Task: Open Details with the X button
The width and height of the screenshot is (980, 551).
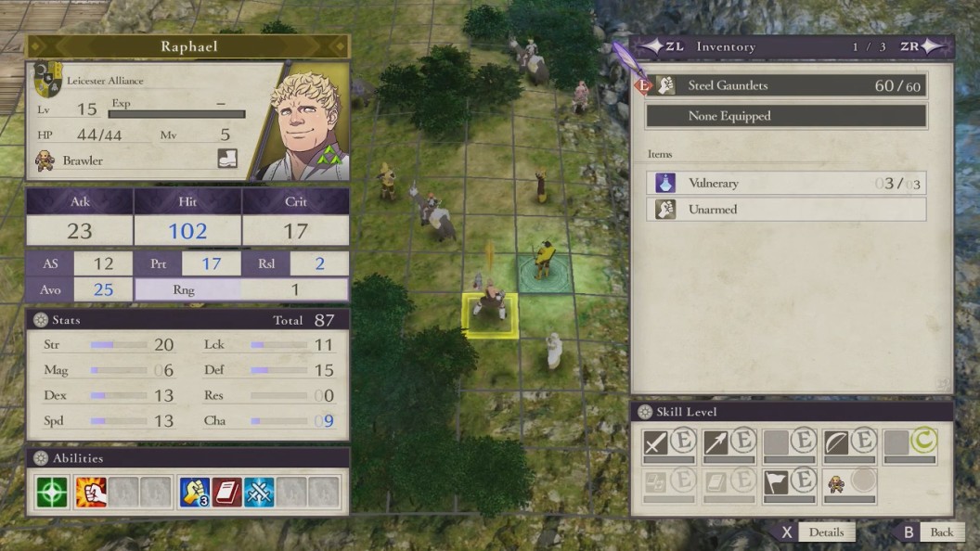Action: pos(815,532)
